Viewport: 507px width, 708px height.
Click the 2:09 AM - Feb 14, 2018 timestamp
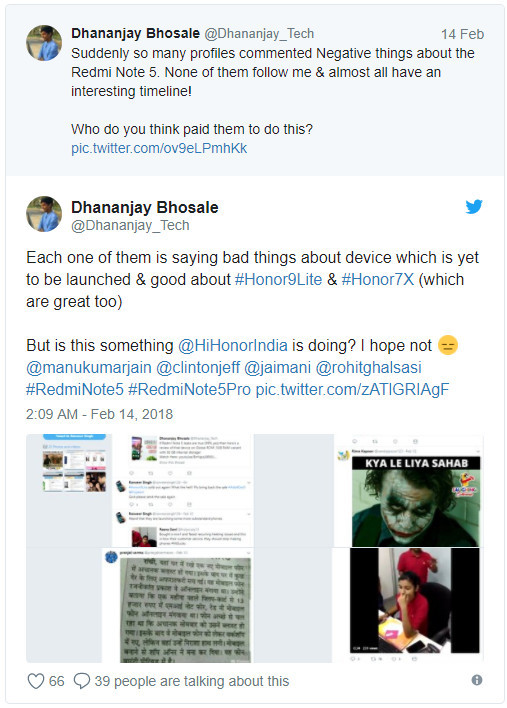99,414
